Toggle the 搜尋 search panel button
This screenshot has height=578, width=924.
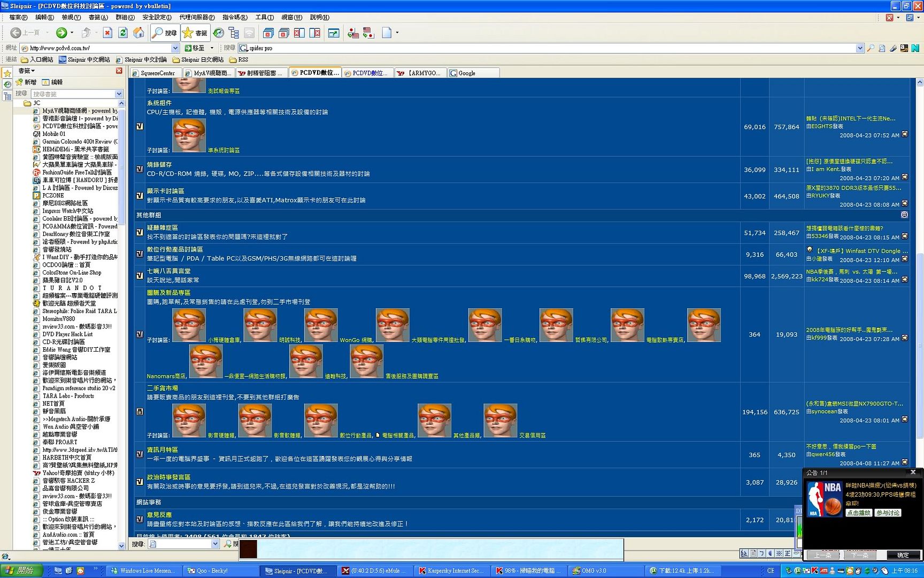(x=165, y=33)
